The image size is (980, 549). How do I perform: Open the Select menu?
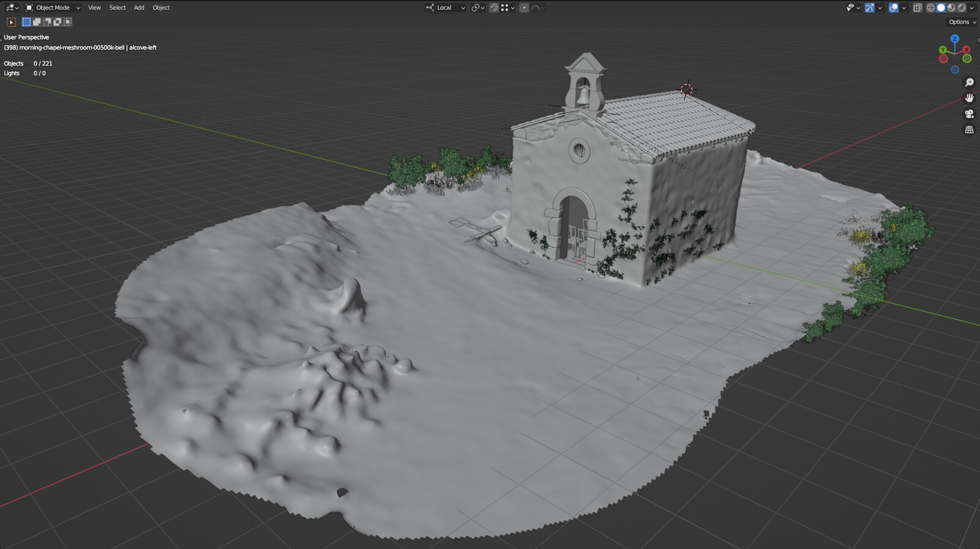pyautogui.click(x=118, y=7)
